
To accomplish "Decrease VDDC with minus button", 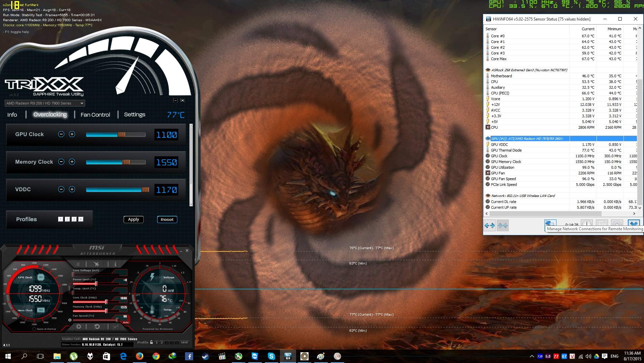I will [61, 190].
